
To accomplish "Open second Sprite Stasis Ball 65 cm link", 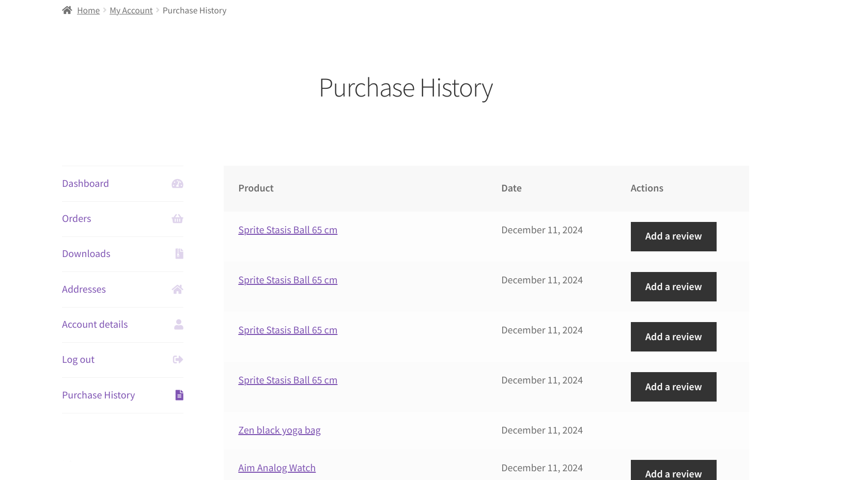I will (x=288, y=280).
